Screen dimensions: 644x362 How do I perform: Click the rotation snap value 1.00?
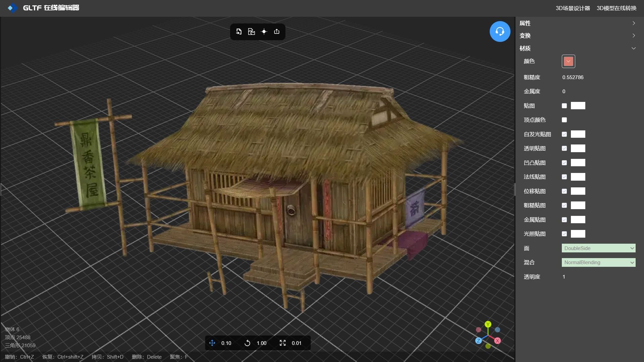[x=261, y=343]
